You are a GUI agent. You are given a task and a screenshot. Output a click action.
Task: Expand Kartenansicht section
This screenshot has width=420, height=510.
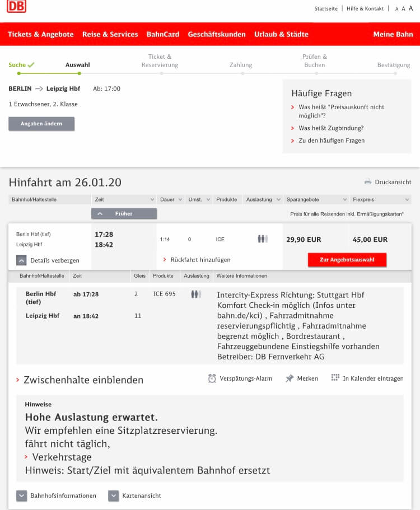tap(114, 495)
